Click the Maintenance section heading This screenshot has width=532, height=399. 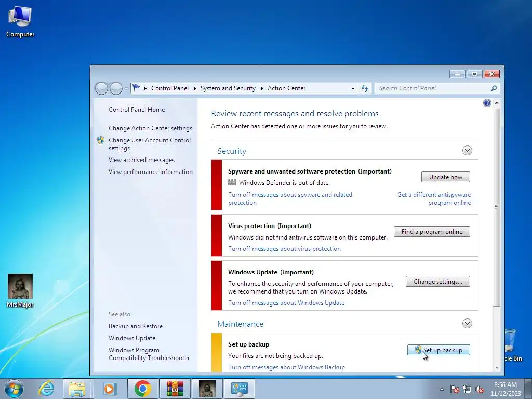240,324
